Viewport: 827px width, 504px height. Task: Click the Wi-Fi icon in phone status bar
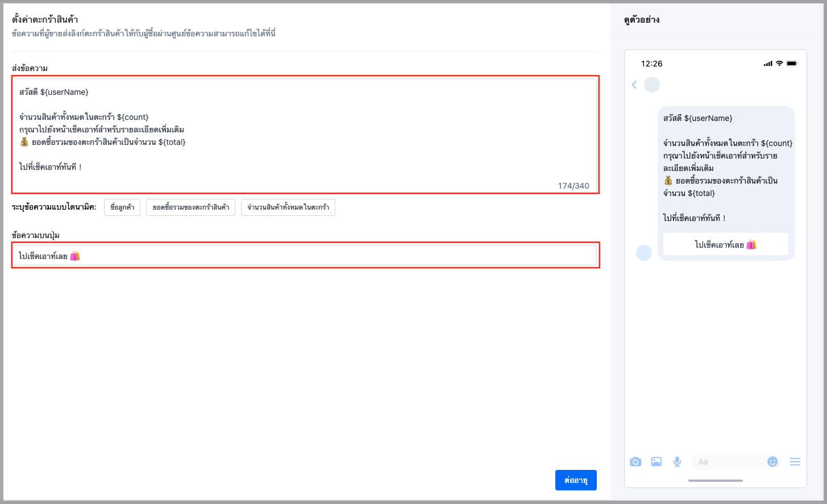pos(779,64)
